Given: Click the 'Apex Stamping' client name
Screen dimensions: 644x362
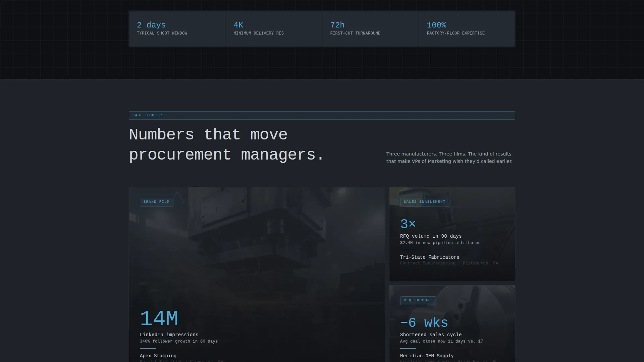Looking at the screenshot, I should [x=158, y=356].
